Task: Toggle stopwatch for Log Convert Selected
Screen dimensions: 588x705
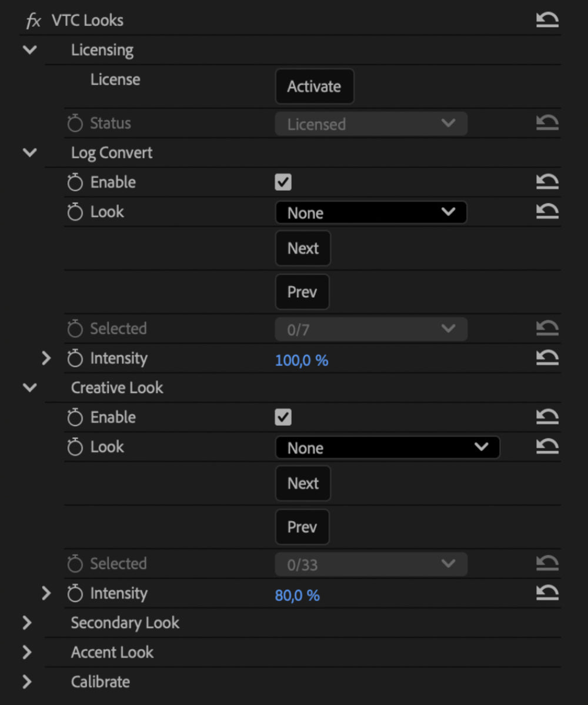Action: 75,328
